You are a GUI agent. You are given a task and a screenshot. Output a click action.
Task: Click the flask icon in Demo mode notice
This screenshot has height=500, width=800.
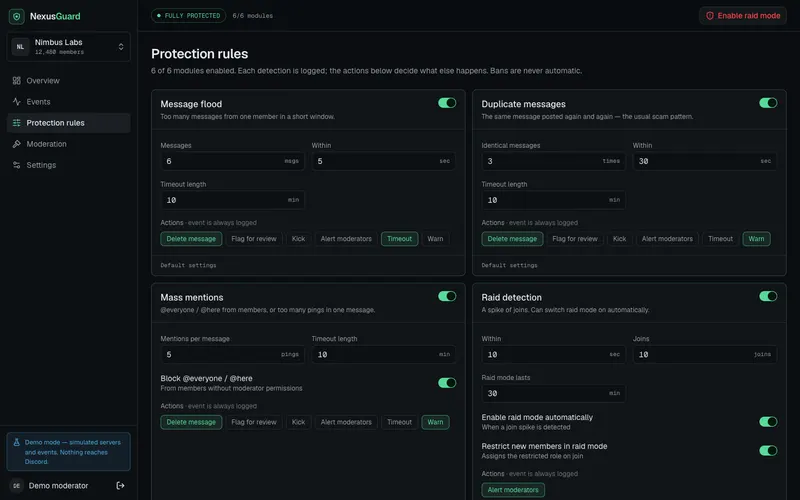pyautogui.click(x=16, y=442)
